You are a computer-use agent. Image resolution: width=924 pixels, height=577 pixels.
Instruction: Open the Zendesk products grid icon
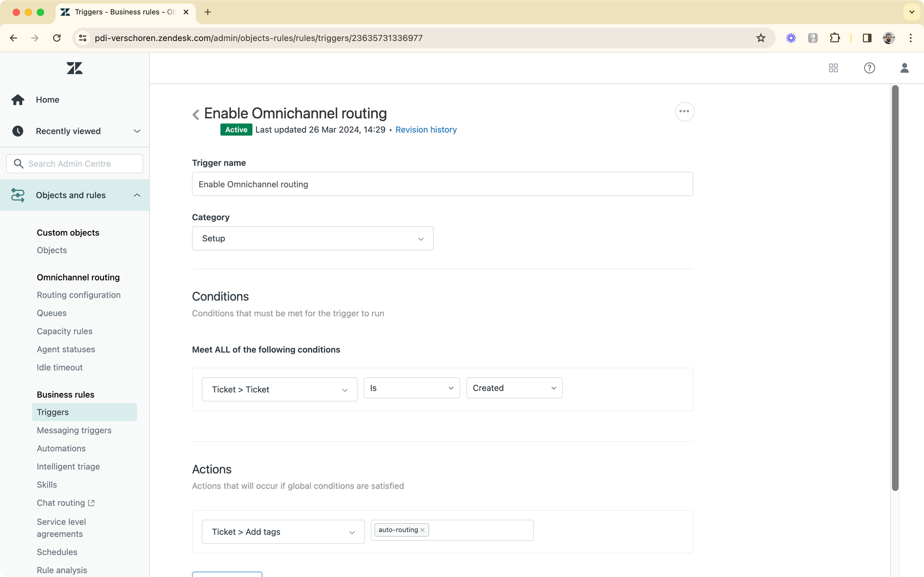(x=833, y=68)
